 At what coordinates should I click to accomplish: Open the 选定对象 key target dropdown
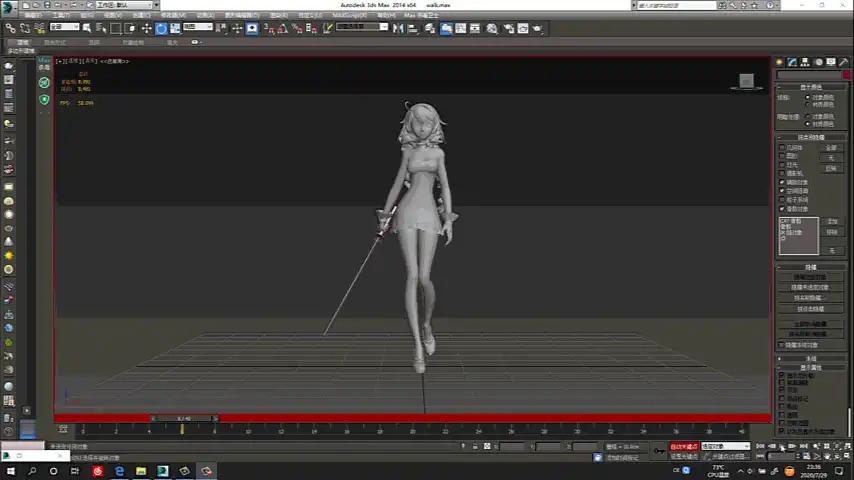(725, 447)
